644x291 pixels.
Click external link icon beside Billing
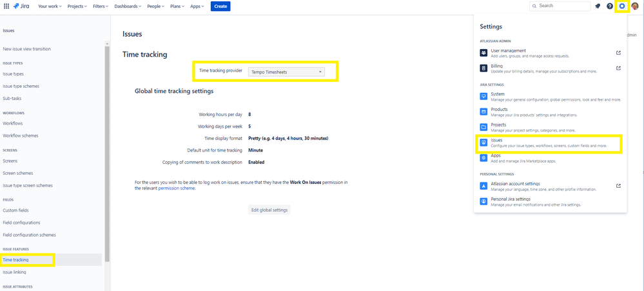point(618,68)
